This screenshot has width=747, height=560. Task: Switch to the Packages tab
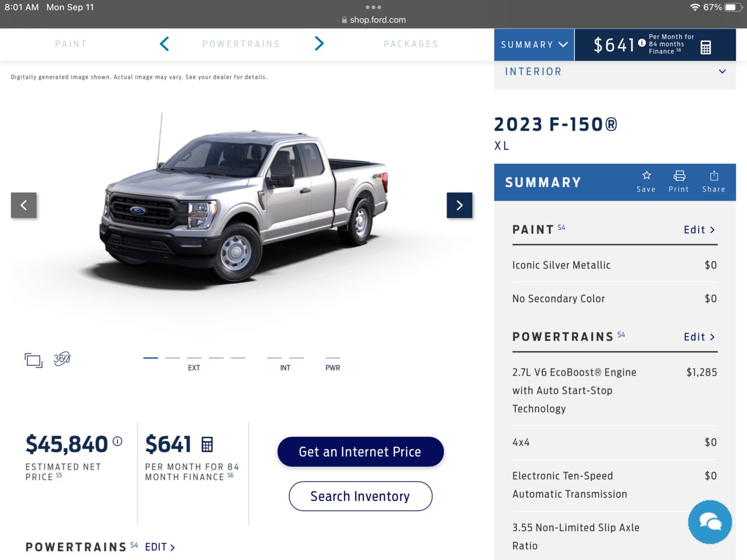pos(411,44)
